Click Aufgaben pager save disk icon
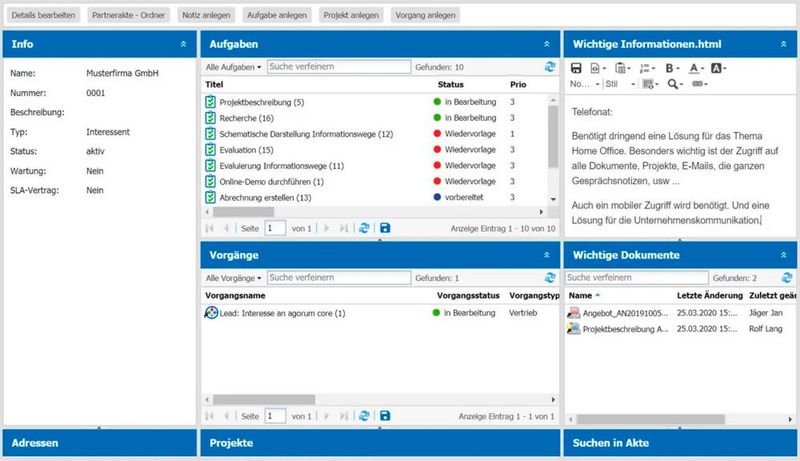800x461 pixels. coord(385,228)
